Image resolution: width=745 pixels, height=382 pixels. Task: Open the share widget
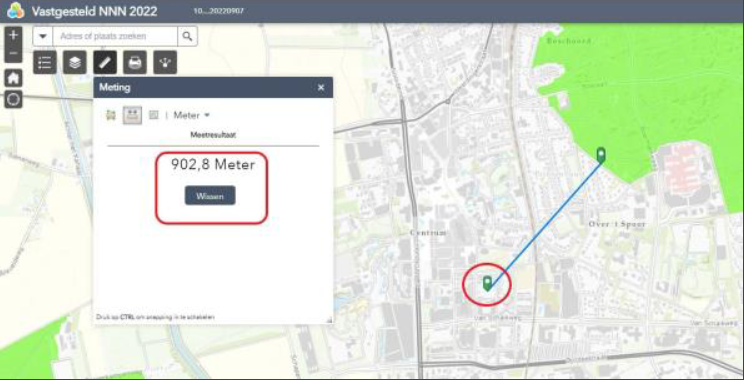pos(165,63)
